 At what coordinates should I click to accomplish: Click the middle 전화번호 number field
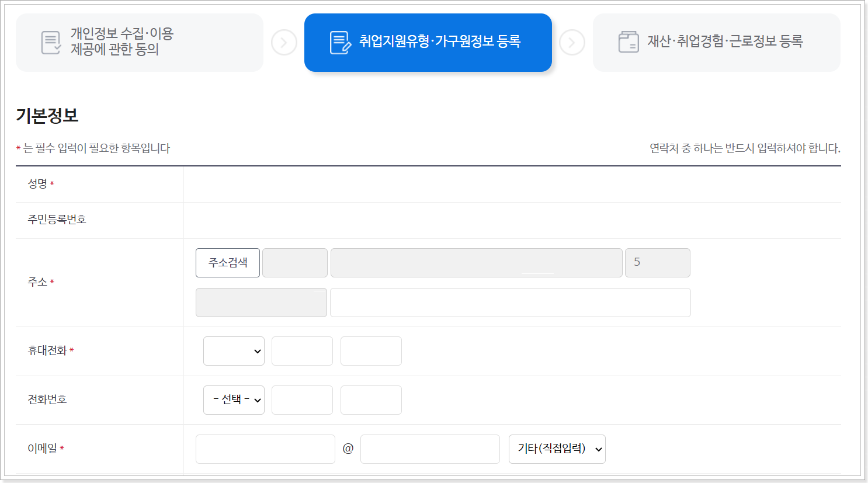point(302,399)
